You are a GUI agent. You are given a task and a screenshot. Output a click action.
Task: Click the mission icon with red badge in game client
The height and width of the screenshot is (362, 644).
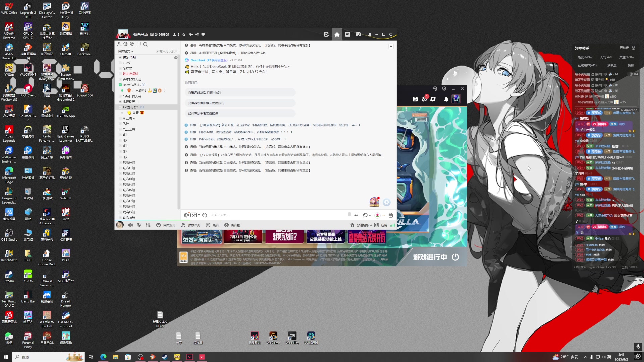coord(425,99)
